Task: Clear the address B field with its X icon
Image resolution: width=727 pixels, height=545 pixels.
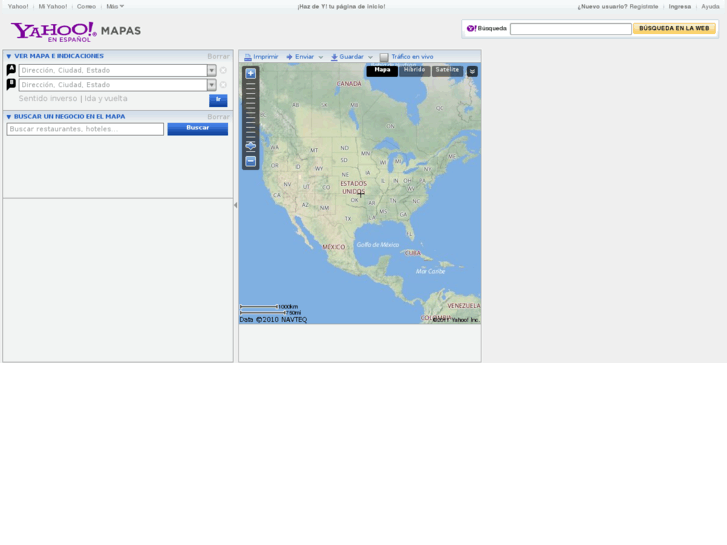Action: click(x=223, y=85)
